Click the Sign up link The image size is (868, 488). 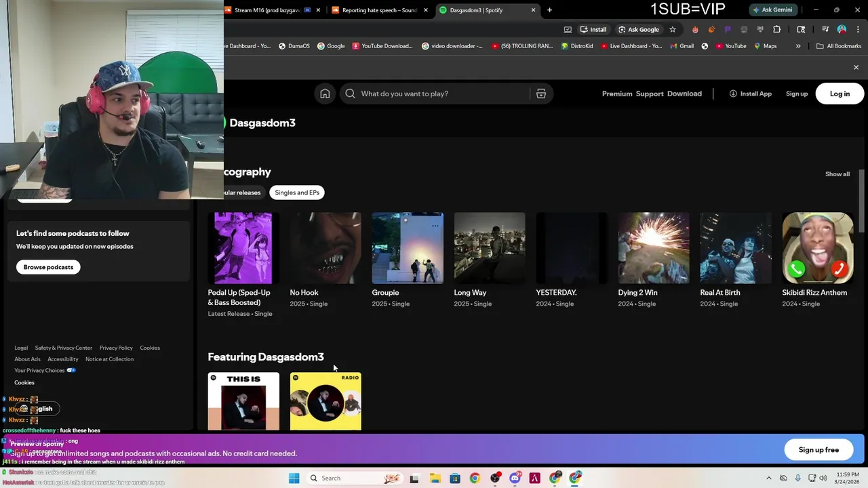[x=797, y=94]
